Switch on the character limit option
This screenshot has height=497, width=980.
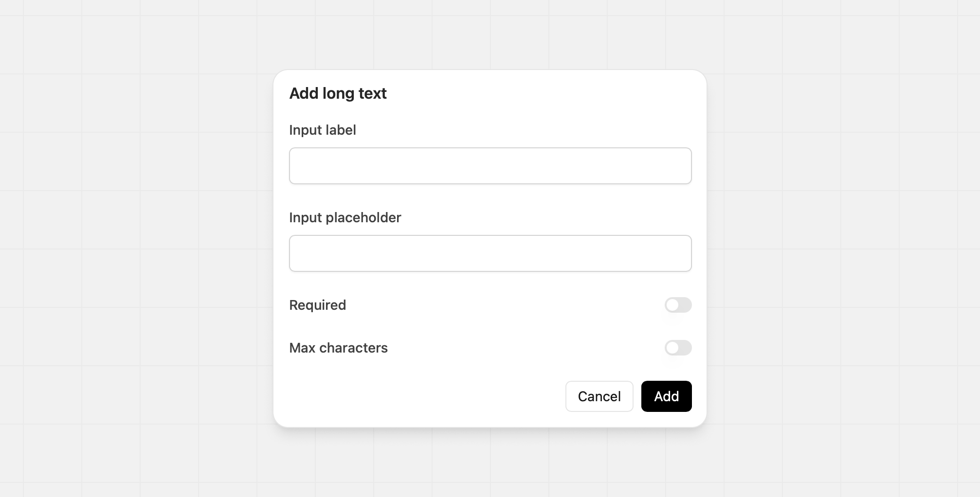678,348
